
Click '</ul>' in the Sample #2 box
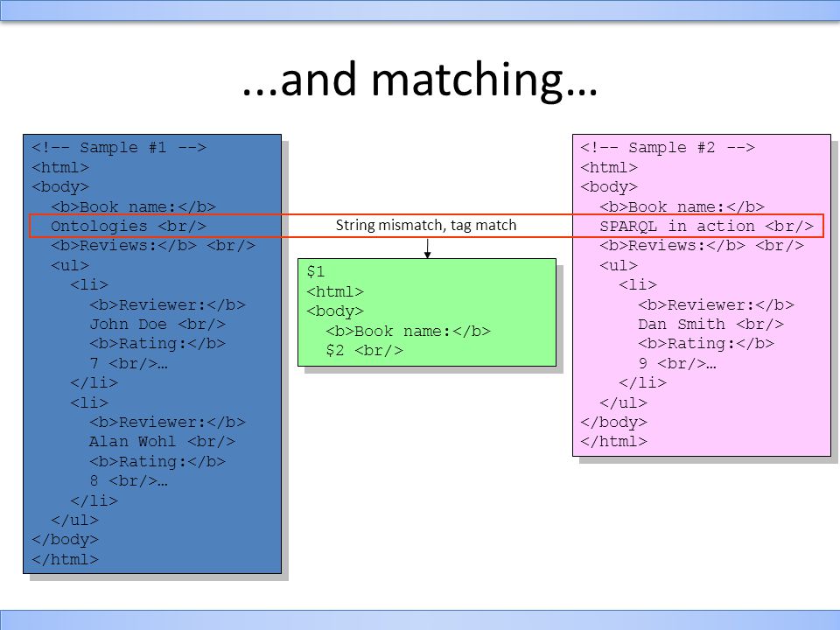[x=624, y=402]
